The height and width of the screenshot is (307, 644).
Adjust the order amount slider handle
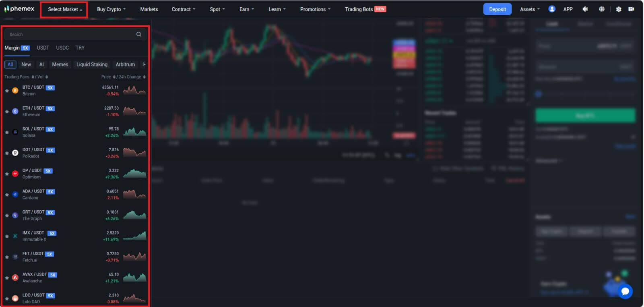click(539, 94)
